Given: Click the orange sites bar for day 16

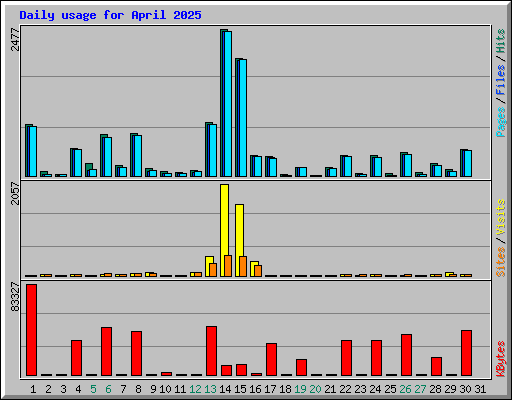Looking at the screenshot, I should 258,271.
